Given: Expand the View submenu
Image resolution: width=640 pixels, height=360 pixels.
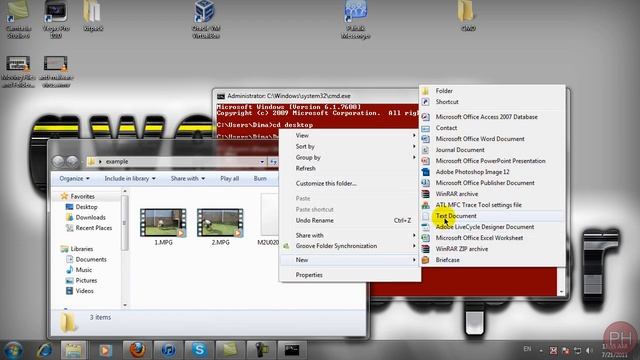Looking at the screenshot, I should tap(350, 136).
